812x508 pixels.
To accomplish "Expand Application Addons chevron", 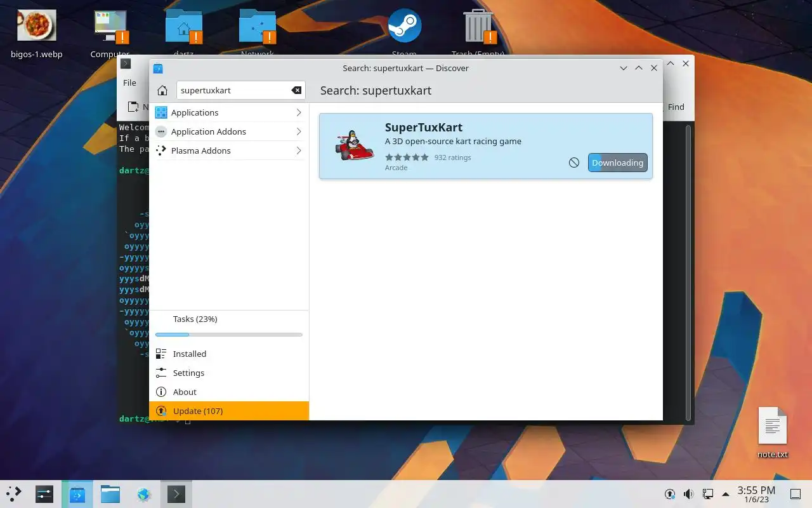I will 298,131.
